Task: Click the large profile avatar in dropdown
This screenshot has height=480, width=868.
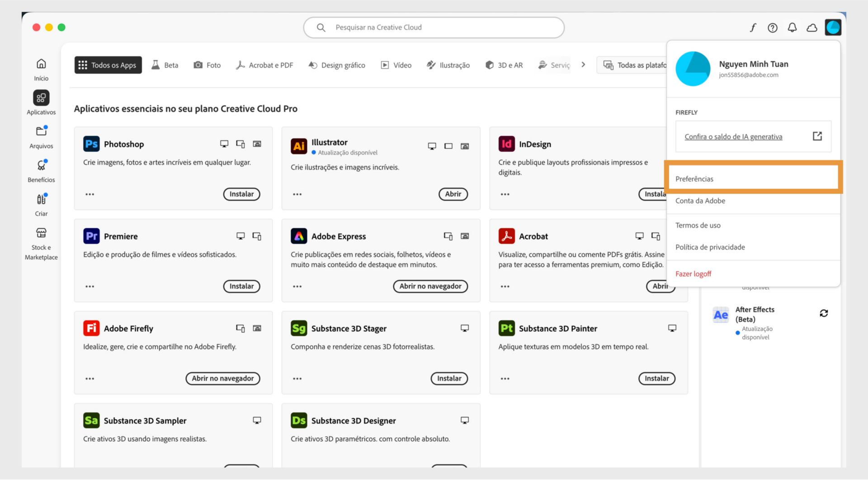Action: 693,69
